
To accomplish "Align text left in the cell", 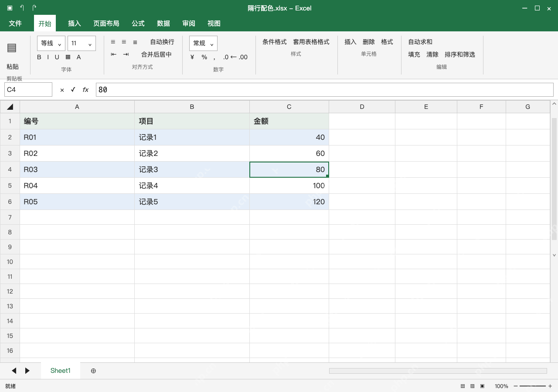I will pos(113,42).
